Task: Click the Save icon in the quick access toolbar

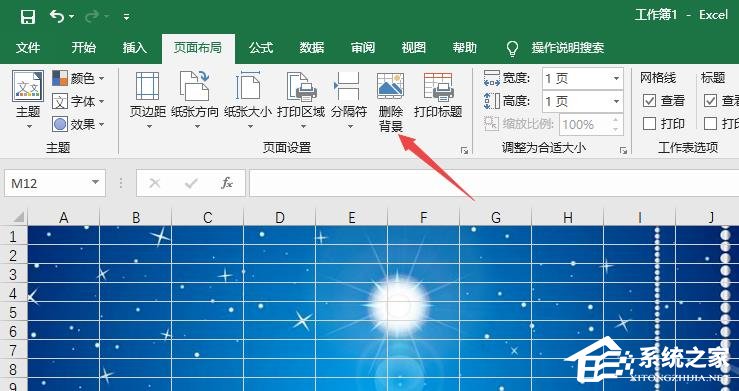Action: coord(28,17)
